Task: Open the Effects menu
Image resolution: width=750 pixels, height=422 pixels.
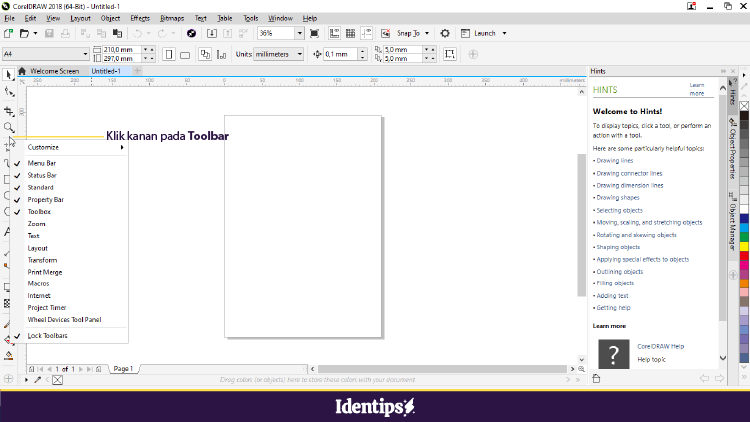Action: (140, 18)
